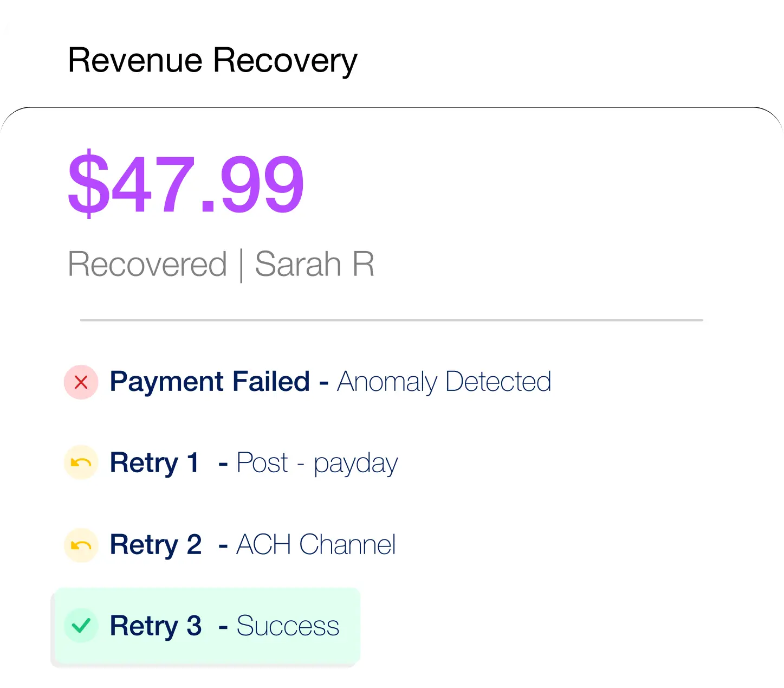Click the dash between Payment Failed and Anomaly

(324, 383)
